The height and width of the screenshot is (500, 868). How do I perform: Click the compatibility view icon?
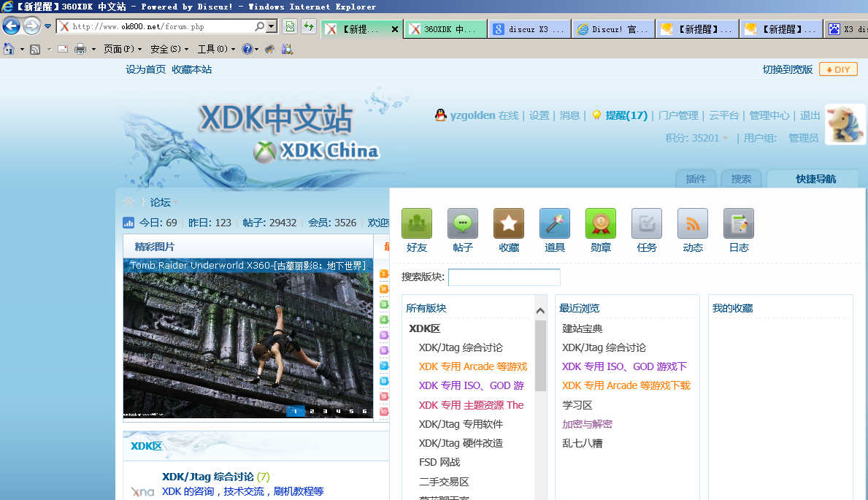[x=290, y=26]
